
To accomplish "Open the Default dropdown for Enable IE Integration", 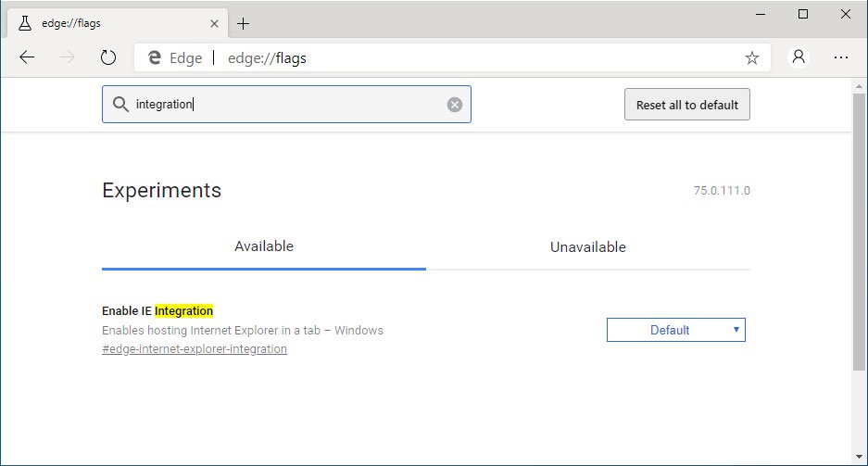I will click(676, 330).
